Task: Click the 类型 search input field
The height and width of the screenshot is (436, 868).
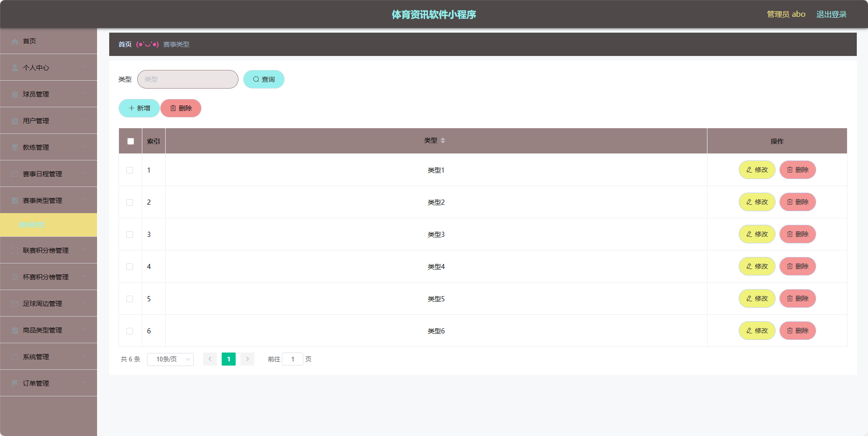Action: (188, 79)
